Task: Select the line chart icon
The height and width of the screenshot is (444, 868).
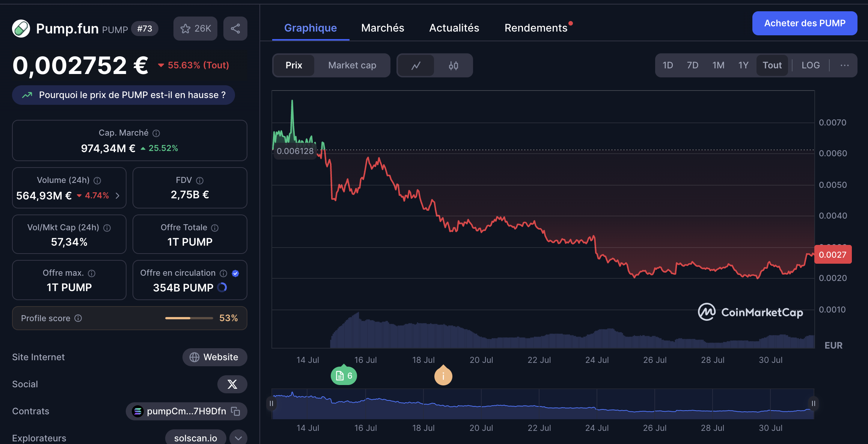Action: (x=415, y=65)
